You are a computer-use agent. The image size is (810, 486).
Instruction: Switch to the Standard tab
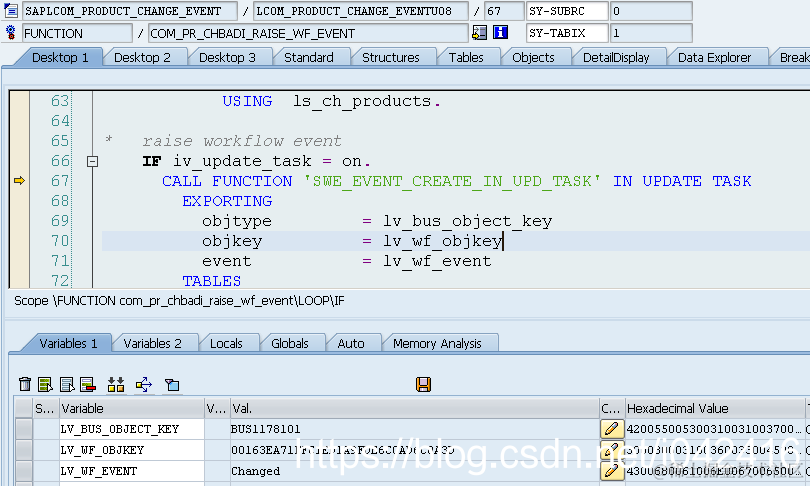[309, 57]
